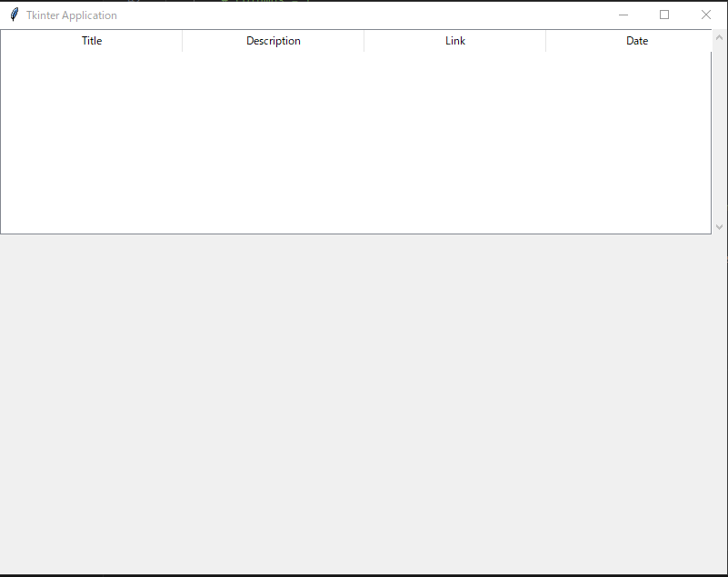Image resolution: width=728 pixels, height=577 pixels.
Task: Close the Tkinter Application window
Action: tap(706, 15)
